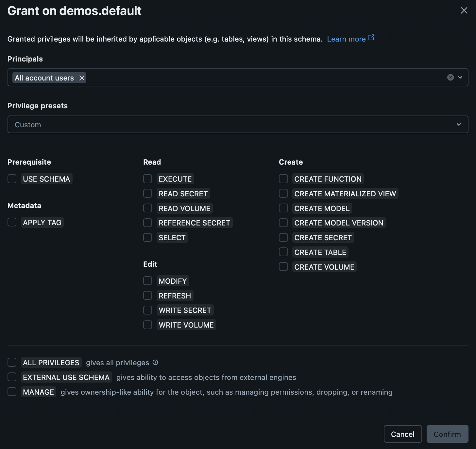Click the external link icon after Learn more

pyautogui.click(x=371, y=38)
